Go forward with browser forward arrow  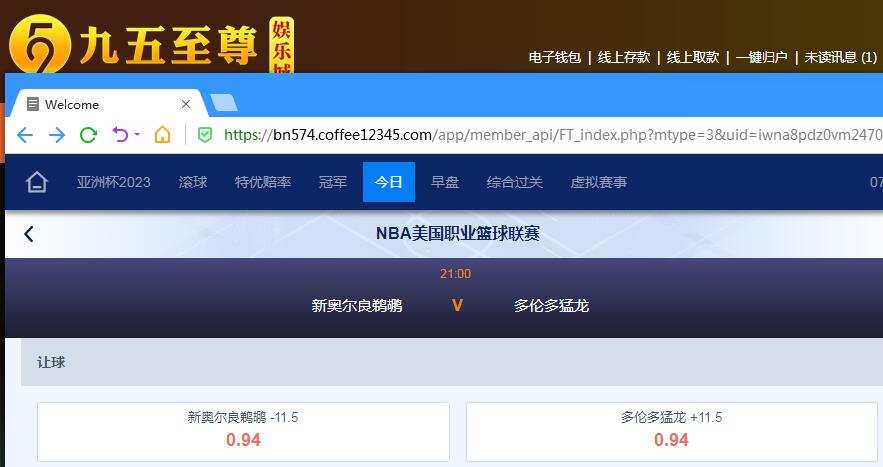click(x=56, y=135)
